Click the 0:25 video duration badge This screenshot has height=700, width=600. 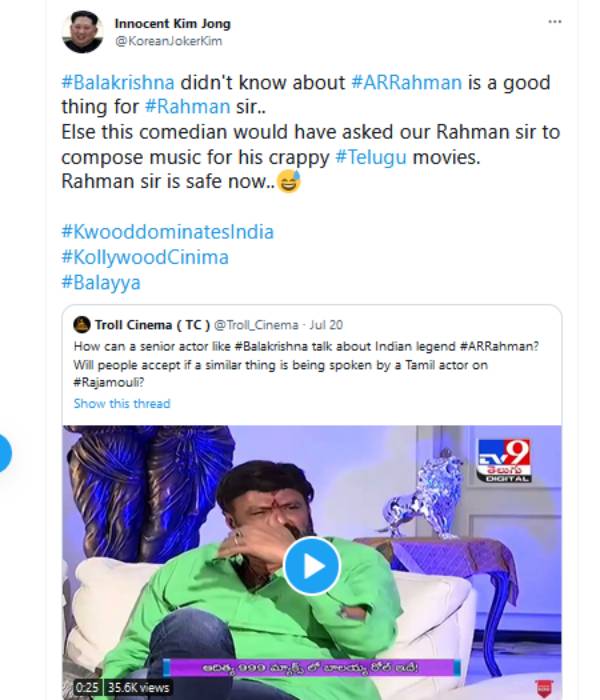[84, 688]
